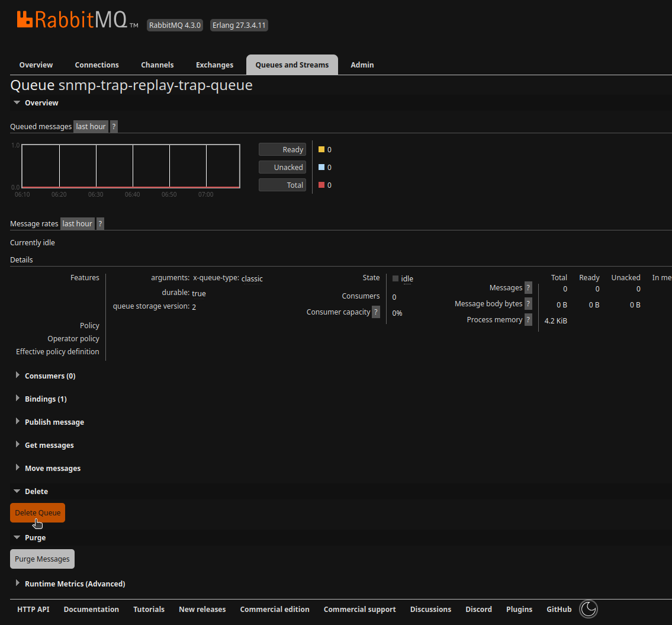This screenshot has height=625, width=672.
Task: Go to the Channels tab
Action: coord(157,65)
